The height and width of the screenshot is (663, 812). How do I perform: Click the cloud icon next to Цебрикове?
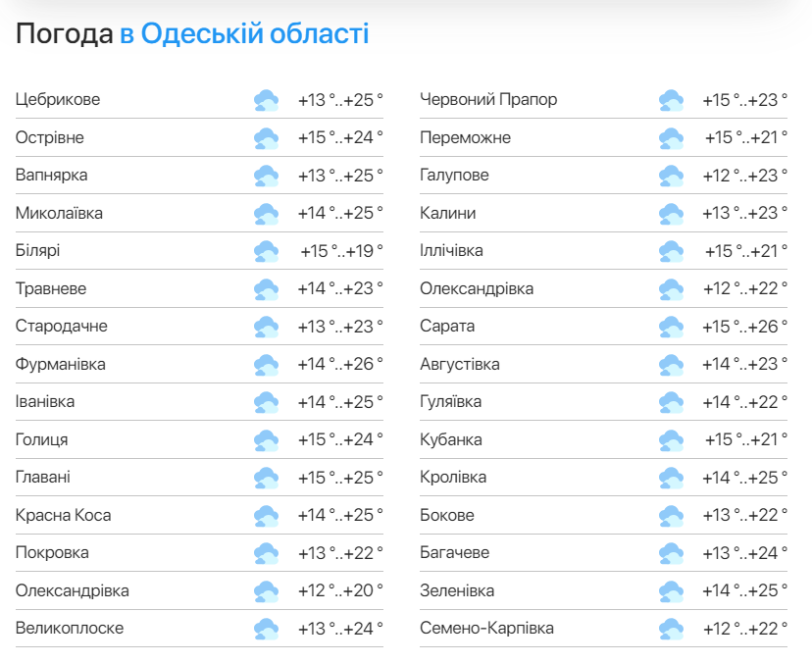coord(266,100)
